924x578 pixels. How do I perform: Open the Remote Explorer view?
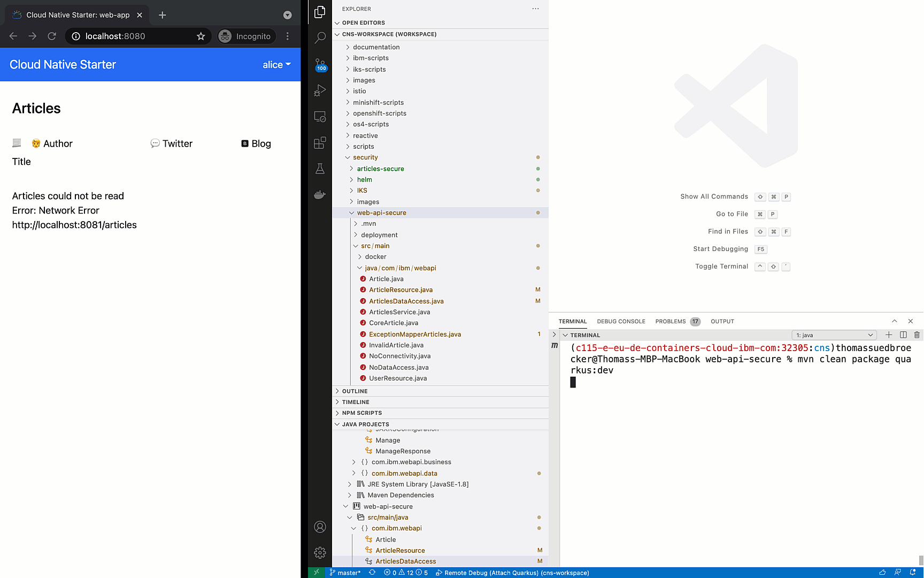click(x=320, y=117)
